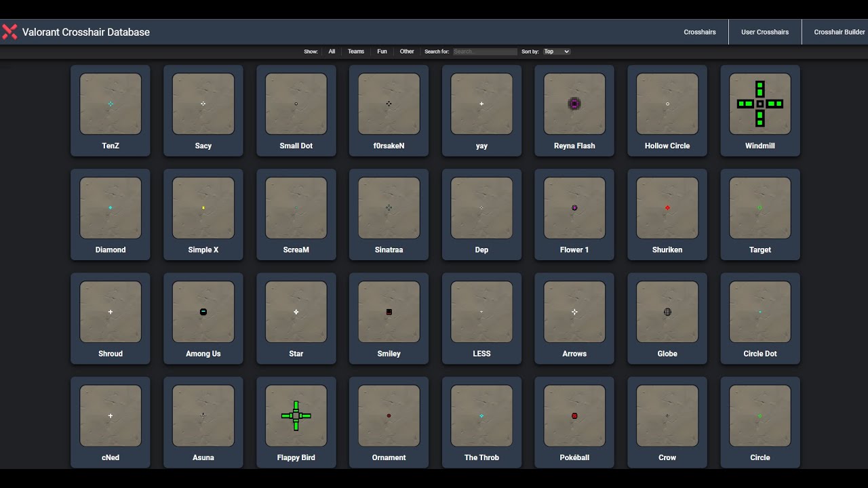Select the Hollow Circle crosshair image
Viewport: 868px width, 488px height.
click(x=667, y=104)
